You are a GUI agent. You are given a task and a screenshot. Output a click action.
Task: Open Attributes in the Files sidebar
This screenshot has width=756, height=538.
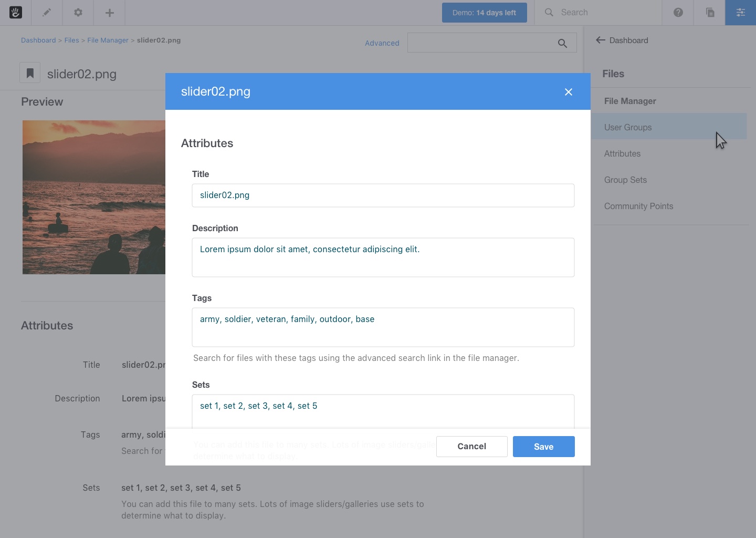point(622,153)
